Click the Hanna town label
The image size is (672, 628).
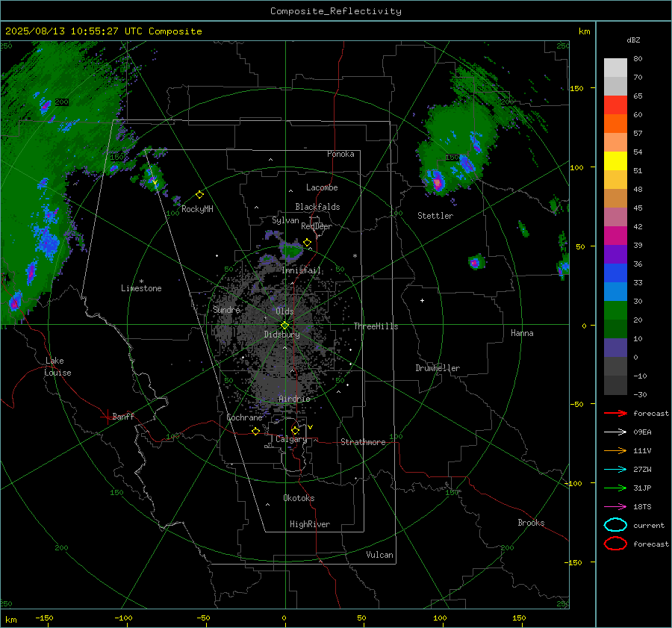point(522,333)
